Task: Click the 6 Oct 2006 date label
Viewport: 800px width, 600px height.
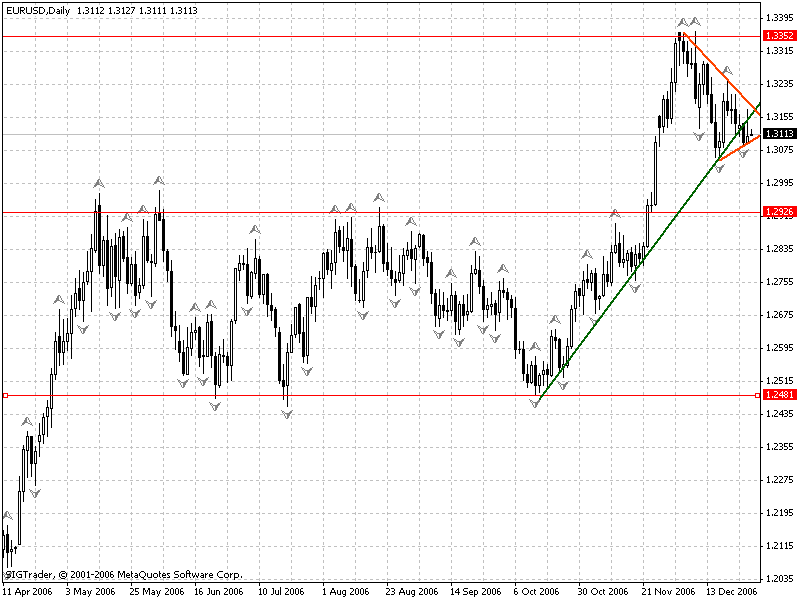Action: coord(536,591)
